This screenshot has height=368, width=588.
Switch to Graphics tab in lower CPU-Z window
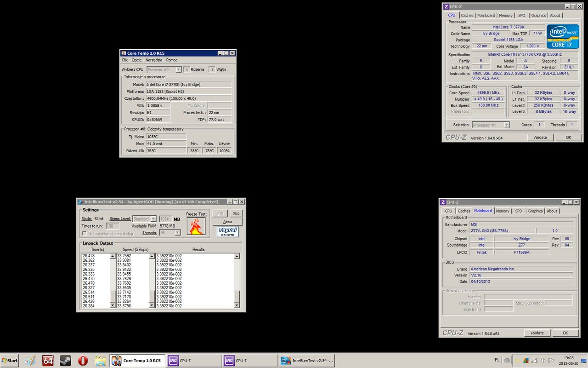click(535, 211)
